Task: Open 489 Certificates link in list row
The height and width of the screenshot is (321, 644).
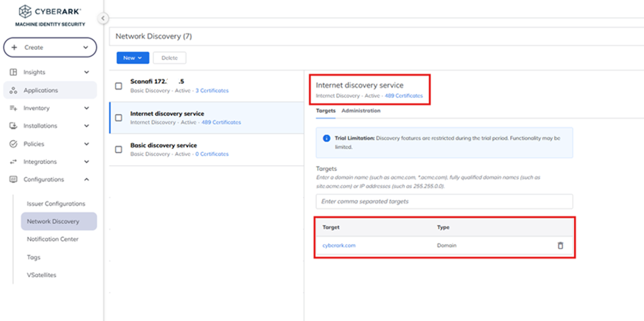Action: click(x=221, y=123)
